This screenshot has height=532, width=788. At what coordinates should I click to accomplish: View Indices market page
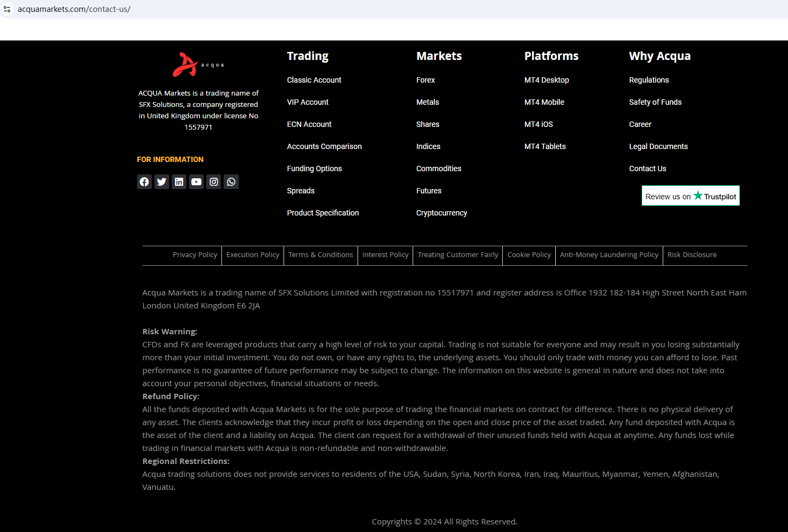coord(428,146)
